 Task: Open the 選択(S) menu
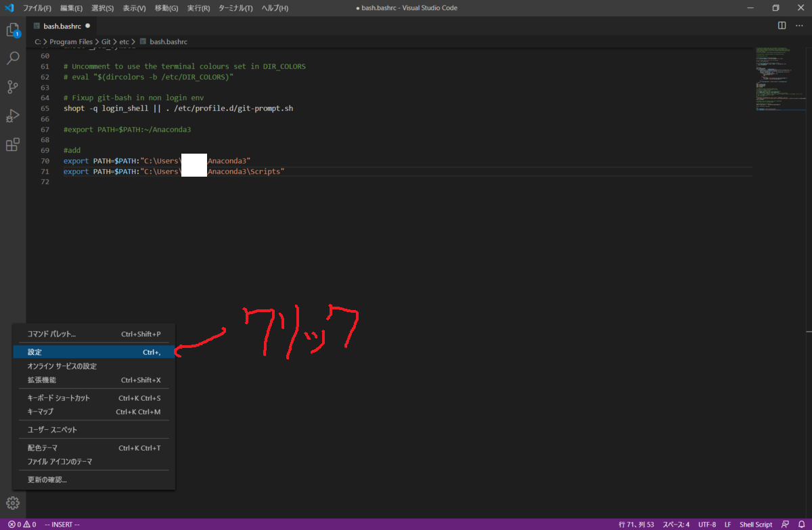tap(102, 8)
